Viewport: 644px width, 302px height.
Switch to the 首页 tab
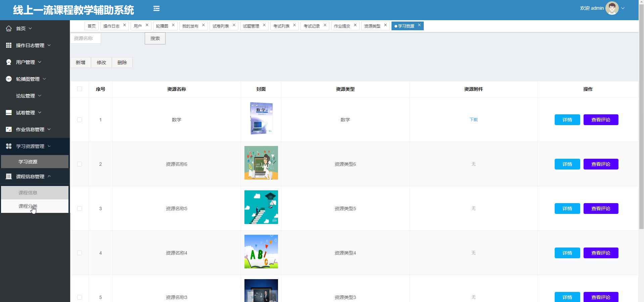click(x=92, y=26)
